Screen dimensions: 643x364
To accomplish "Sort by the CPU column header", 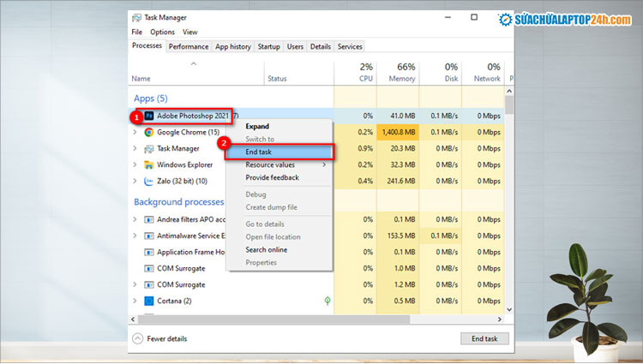I will click(x=355, y=73).
